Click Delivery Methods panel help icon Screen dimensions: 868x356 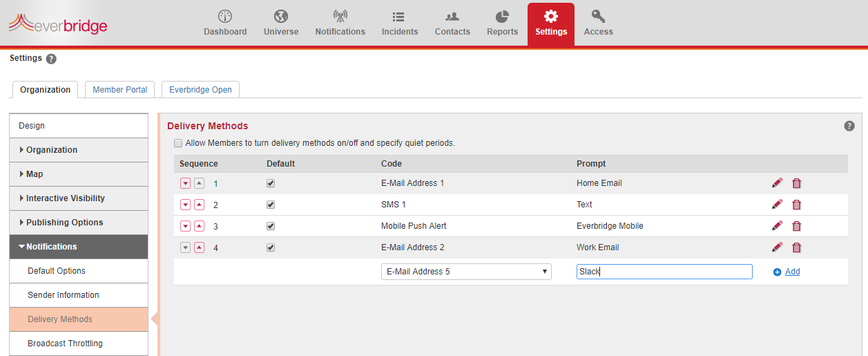(849, 126)
